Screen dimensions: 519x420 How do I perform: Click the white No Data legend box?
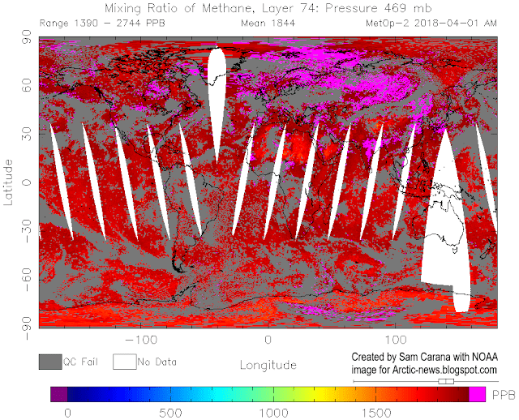point(124,362)
